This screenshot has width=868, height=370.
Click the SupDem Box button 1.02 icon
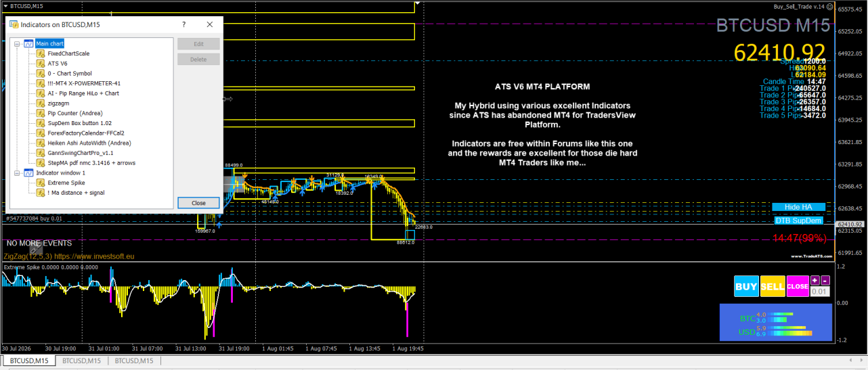pyautogui.click(x=41, y=123)
